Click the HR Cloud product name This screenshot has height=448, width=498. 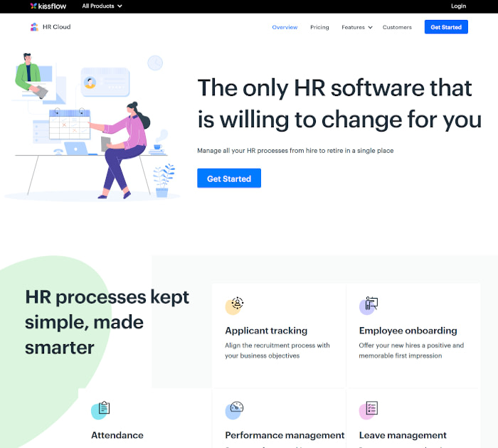[56, 27]
